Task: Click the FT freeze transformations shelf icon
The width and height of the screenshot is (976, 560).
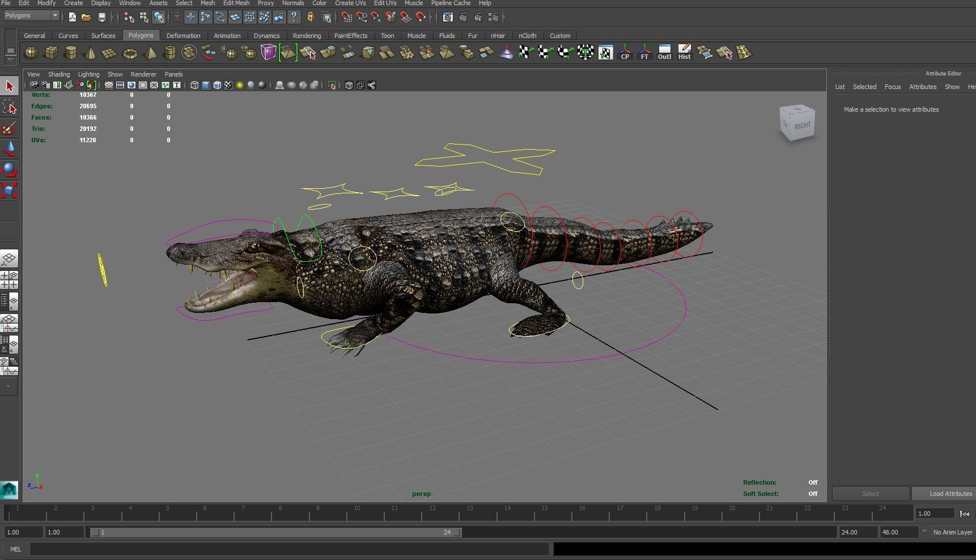Action: (644, 53)
